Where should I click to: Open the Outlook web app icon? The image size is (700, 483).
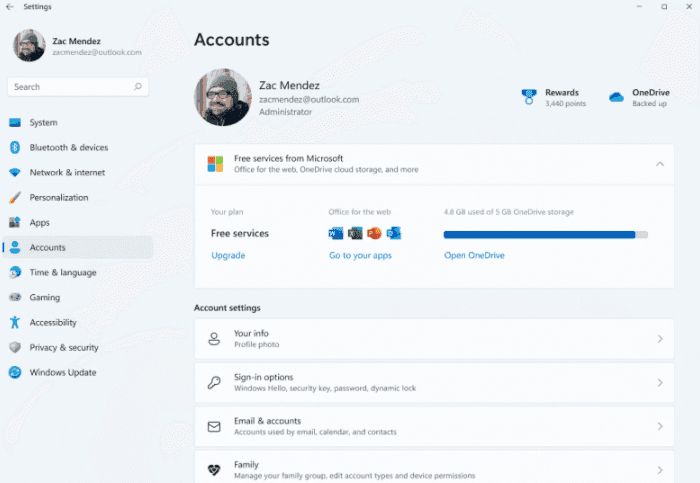tap(393, 233)
